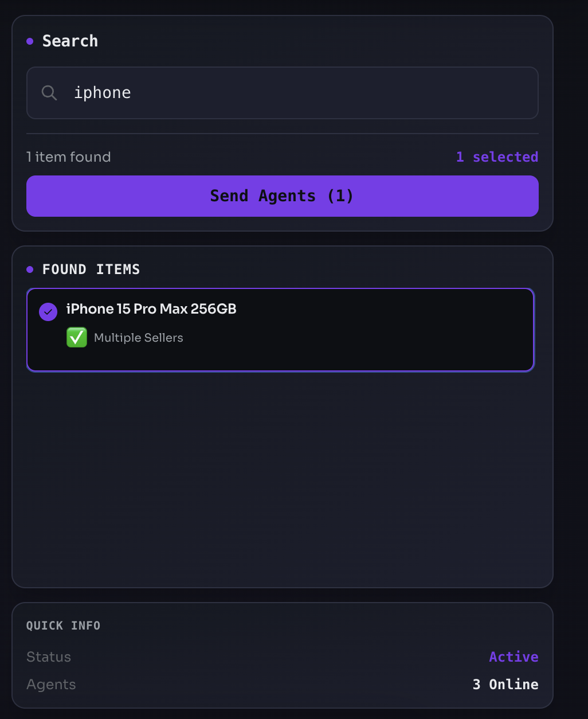The image size is (588, 719).
Task: Send agents for the selected item
Action: click(x=282, y=196)
